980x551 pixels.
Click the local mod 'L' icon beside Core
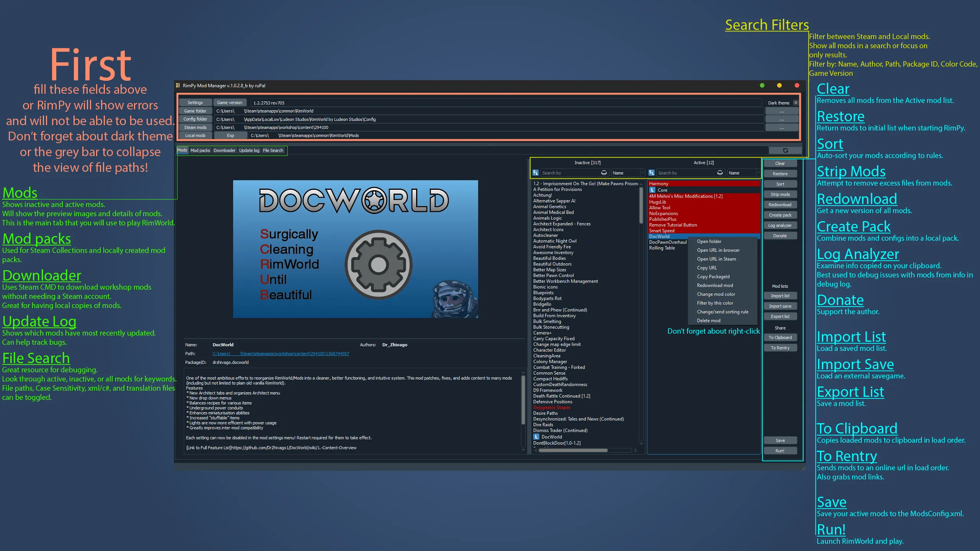pos(652,190)
